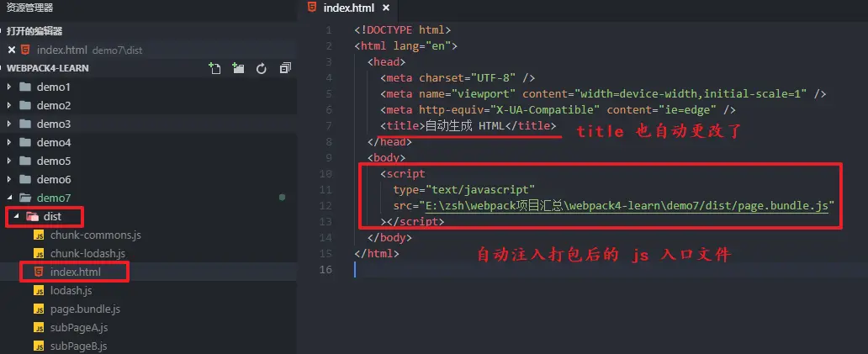Click the JS icon beside page.bundle.js
868x354 pixels.
[x=39, y=309]
